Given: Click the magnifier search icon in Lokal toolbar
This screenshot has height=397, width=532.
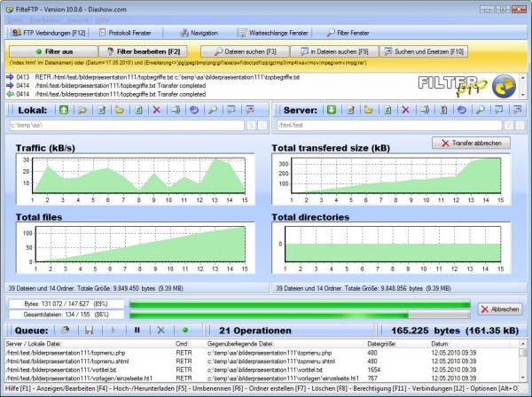Looking at the screenshot, I should tap(213, 110).
